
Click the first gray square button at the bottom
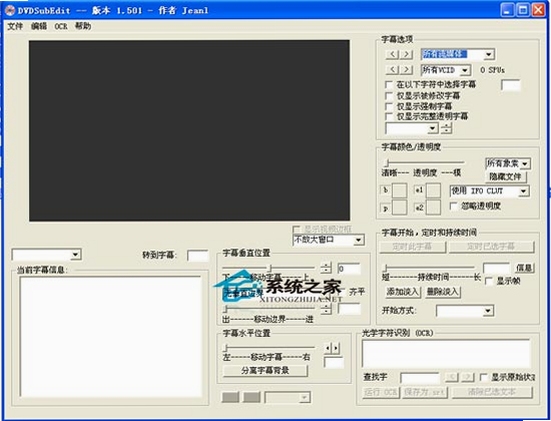[231, 397]
